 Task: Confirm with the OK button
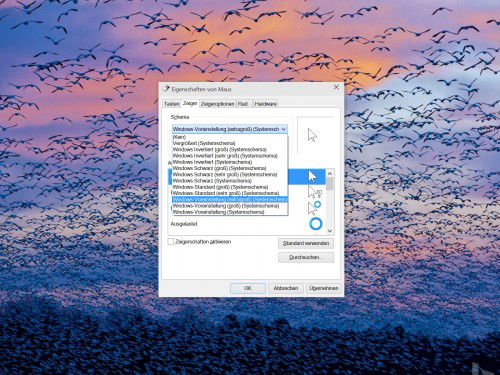tap(248, 288)
